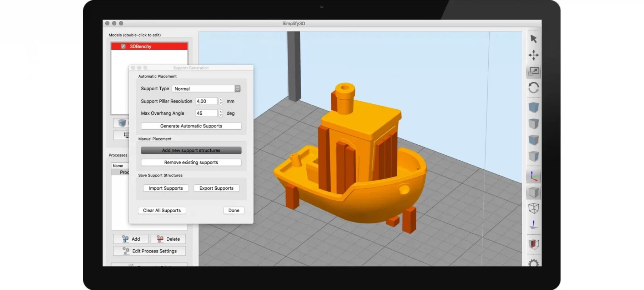644x290 pixels.
Task: Toggle point normals display
Action: click(534, 225)
